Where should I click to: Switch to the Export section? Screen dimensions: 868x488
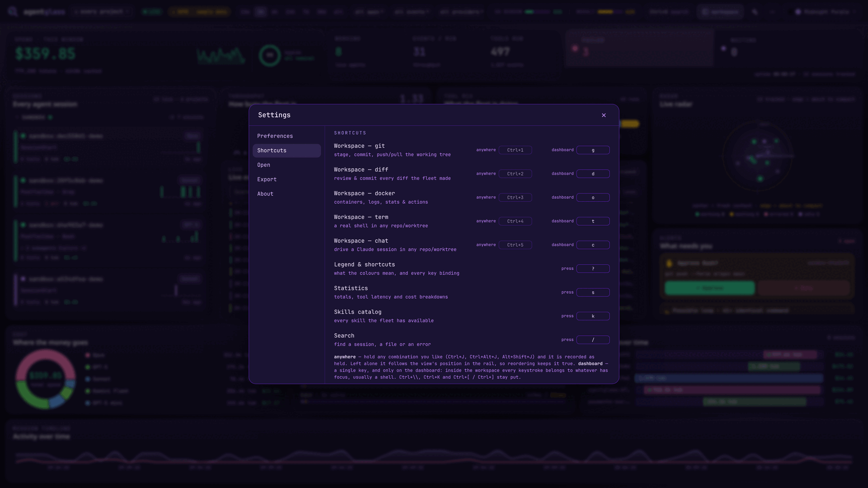pyautogui.click(x=287, y=179)
